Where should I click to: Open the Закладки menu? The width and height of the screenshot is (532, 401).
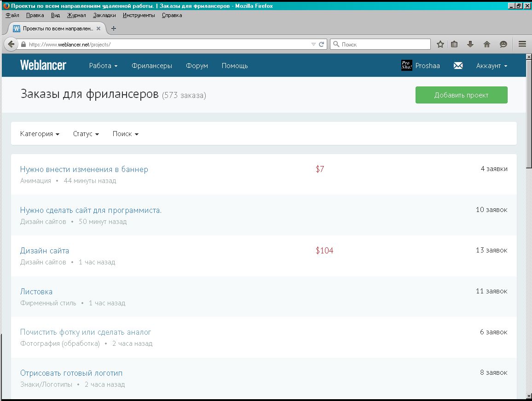click(104, 15)
